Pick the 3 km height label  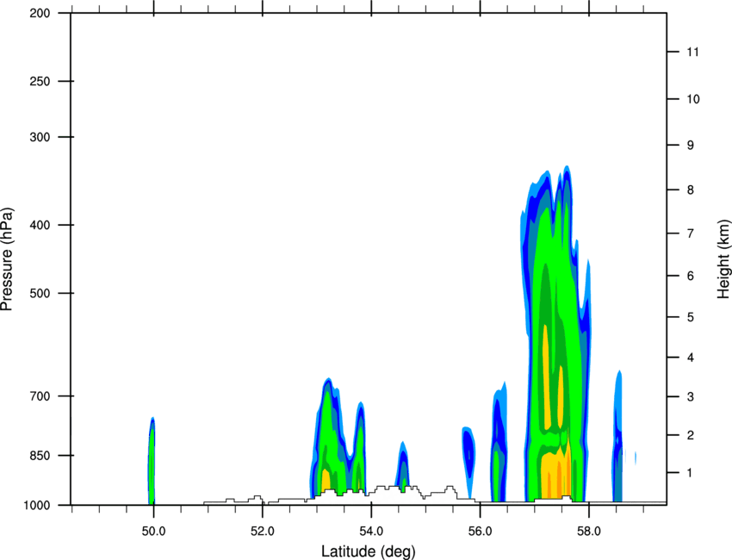[691, 397]
